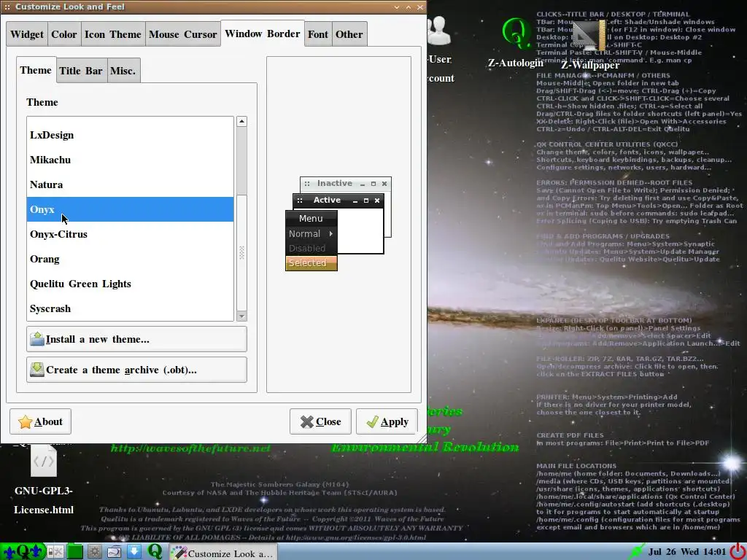Click the minimize-all-windows taskbar icon

tap(55, 552)
